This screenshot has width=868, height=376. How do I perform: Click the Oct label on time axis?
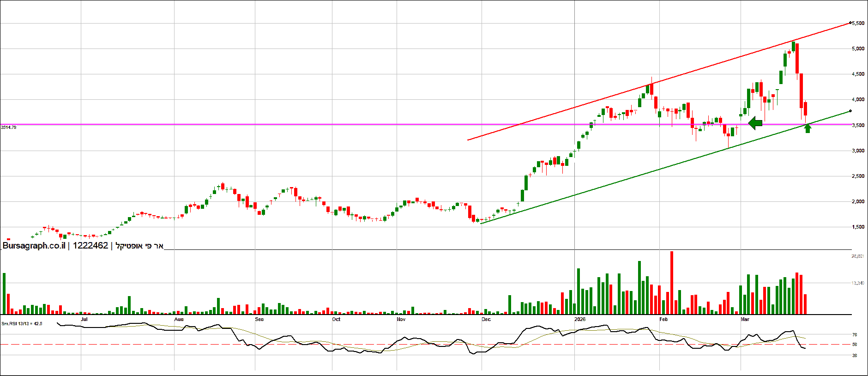tap(336, 319)
